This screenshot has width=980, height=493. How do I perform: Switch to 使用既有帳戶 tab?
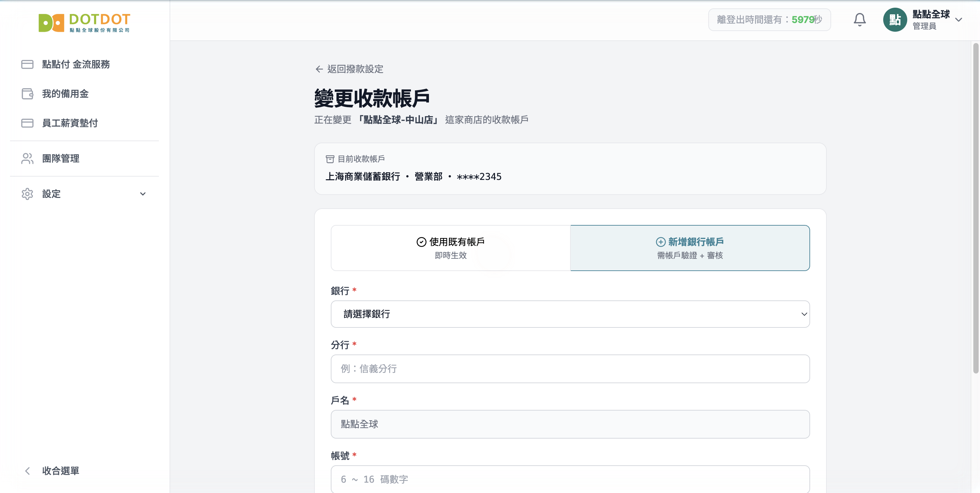(450, 248)
